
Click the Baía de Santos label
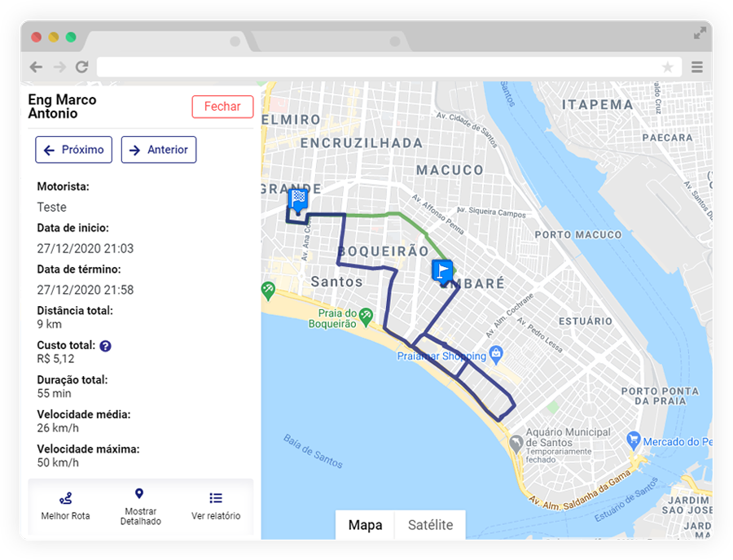313,451
